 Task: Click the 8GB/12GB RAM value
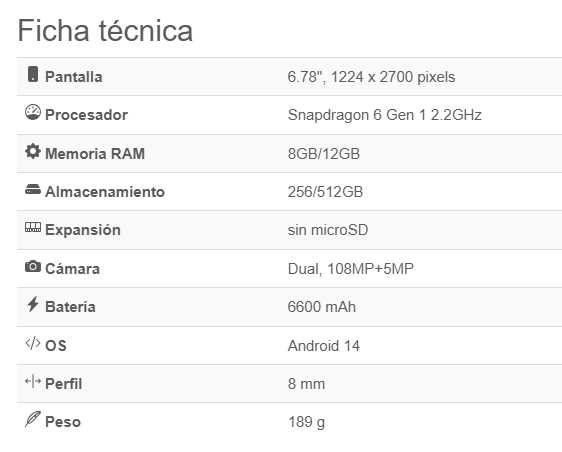point(324,154)
